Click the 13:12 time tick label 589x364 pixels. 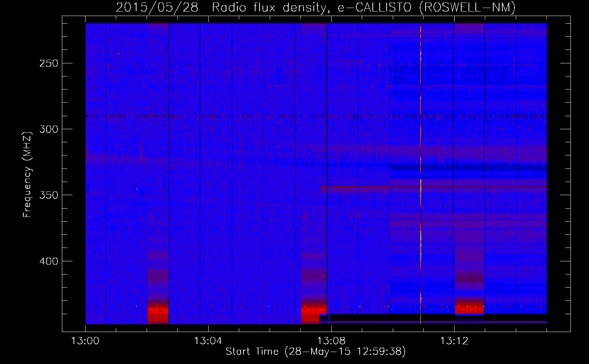(x=454, y=341)
